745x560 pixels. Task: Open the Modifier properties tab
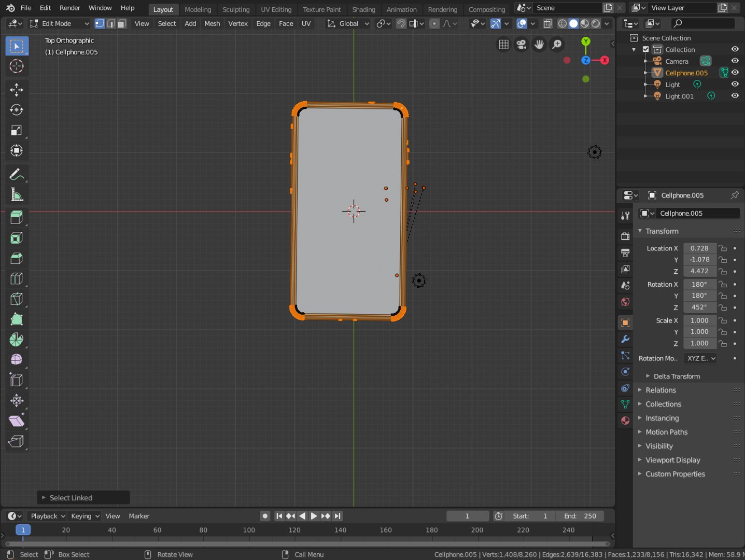(x=625, y=339)
